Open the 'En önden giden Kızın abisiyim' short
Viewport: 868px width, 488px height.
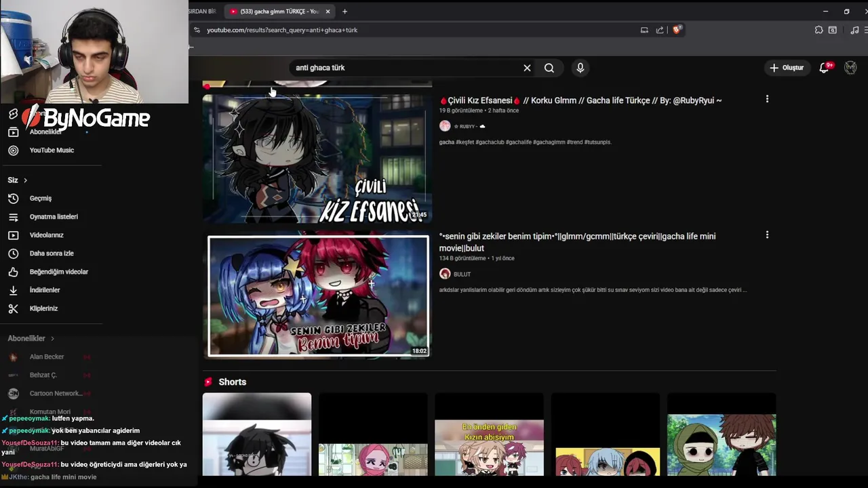click(489, 434)
